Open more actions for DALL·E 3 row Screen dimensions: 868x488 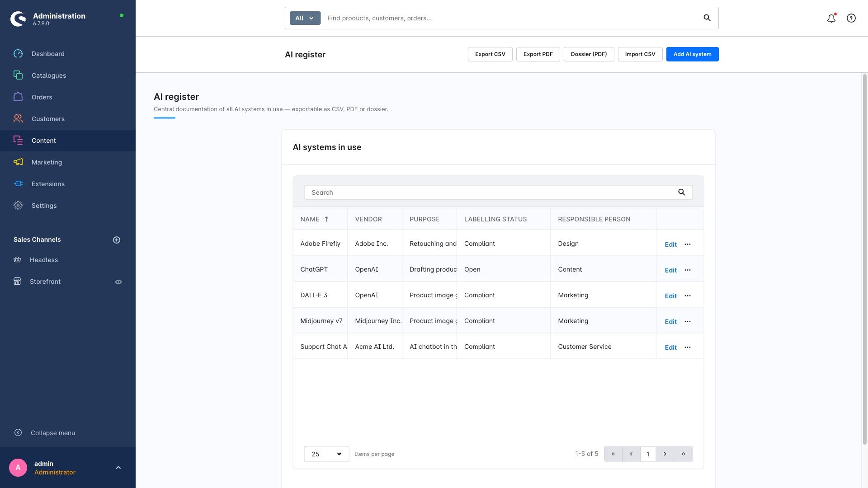click(688, 296)
